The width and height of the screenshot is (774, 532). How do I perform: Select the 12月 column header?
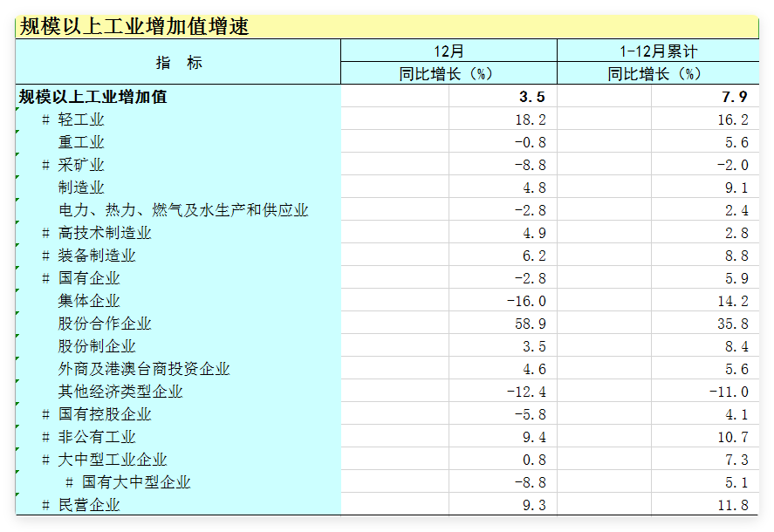click(449, 51)
